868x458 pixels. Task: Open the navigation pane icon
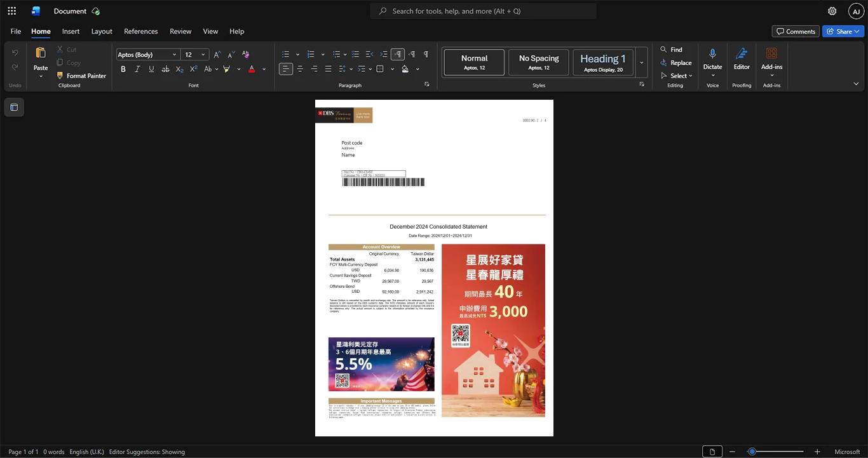tap(14, 107)
